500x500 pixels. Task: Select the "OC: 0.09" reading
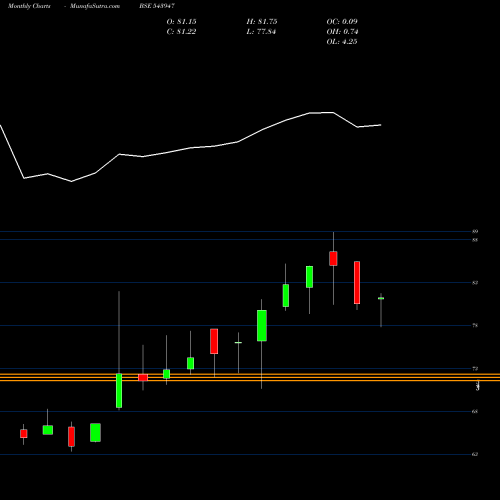coord(342,22)
